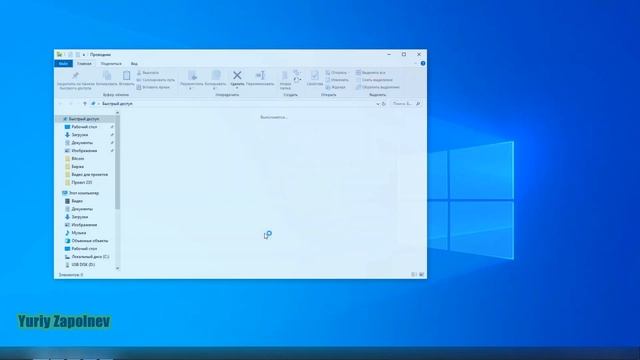This screenshot has width=640, height=360.
Task: Open Загрузки under Этот компьютер
Action: (x=80, y=217)
